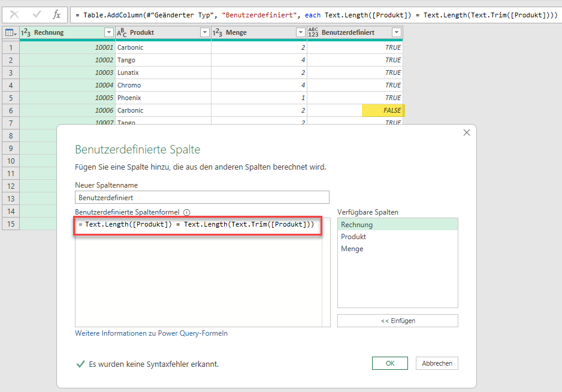Open the Produkt column filter dropdown
562x392 pixels.
pyautogui.click(x=204, y=32)
